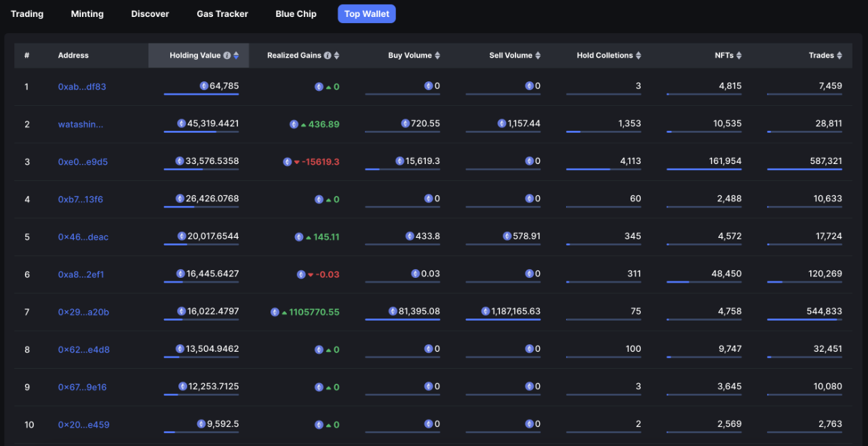Click ETH icon beside 15,619.3 buy volume
Screen dimensions: 868x446
(x=400, y=161)
